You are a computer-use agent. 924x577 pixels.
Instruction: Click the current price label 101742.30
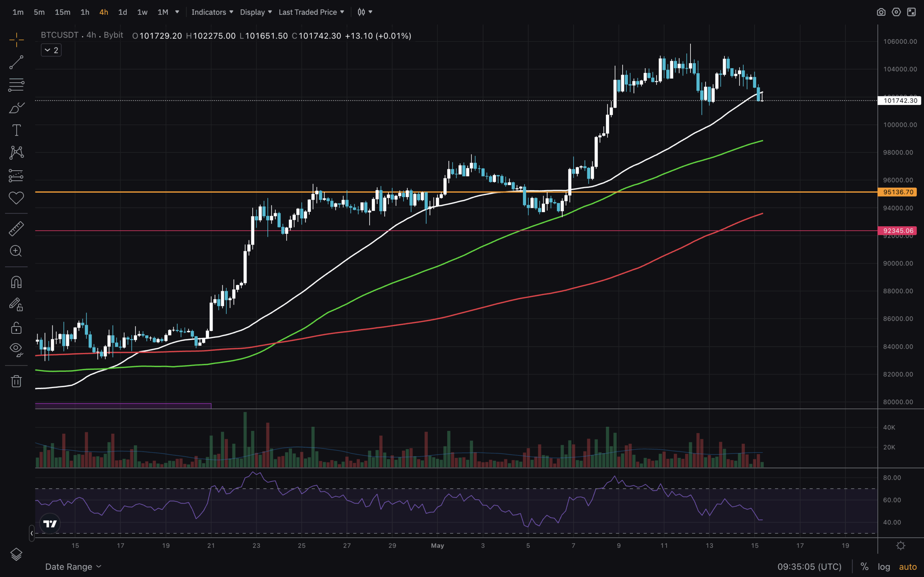tap(900, 100)
